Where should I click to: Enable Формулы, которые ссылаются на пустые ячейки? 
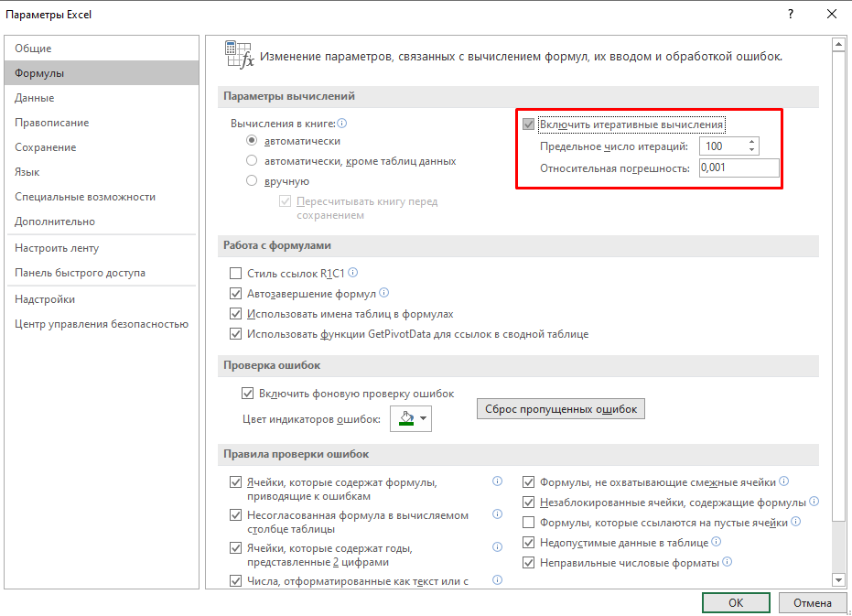(x=528, y=523)
